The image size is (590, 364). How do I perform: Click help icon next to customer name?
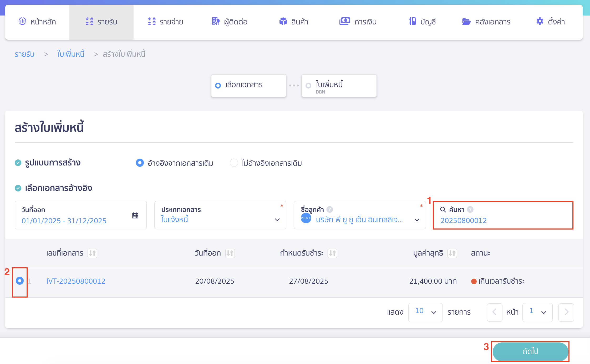click(330, 209)
